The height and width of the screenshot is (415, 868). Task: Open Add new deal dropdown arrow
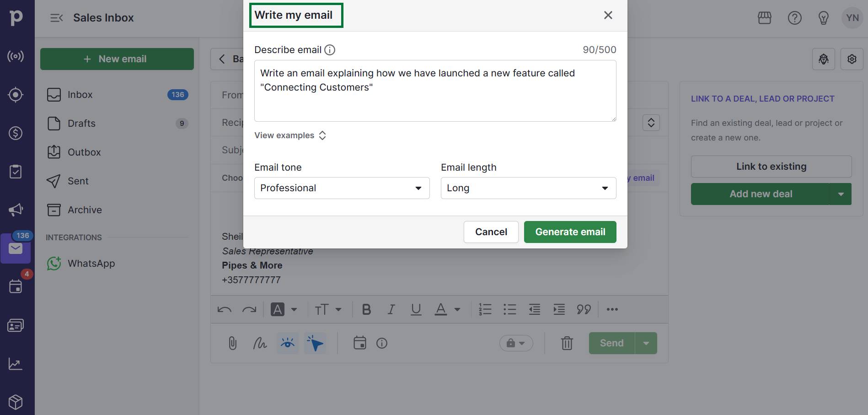click(841, 194)
